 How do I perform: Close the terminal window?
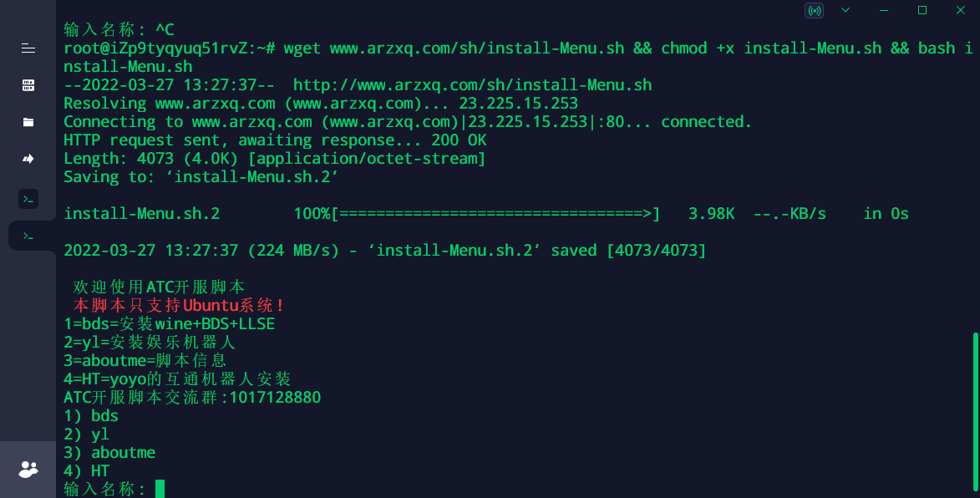click(961, 10)
